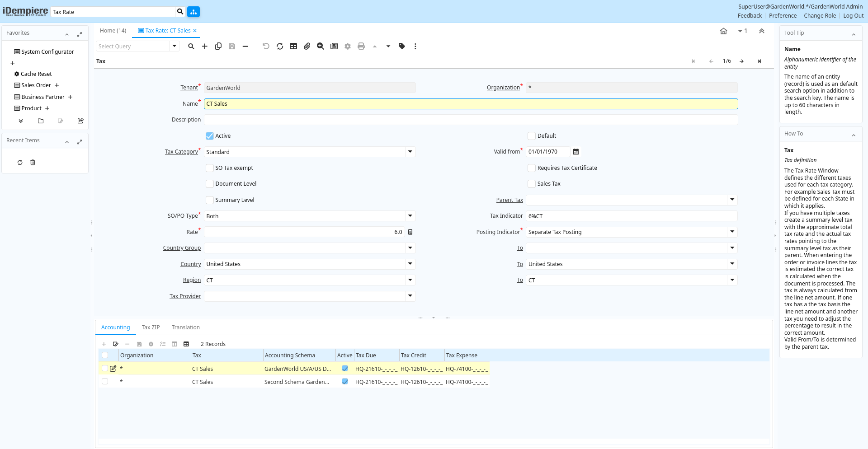Open the SO/PO Type dropdown
The image size is (868, 449).
point(410,216)
